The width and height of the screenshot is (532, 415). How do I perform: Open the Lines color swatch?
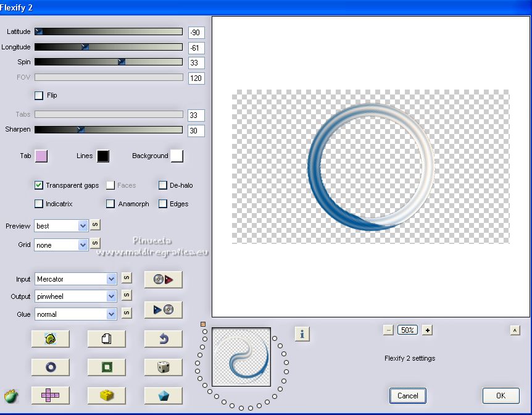click(x=103, y=156)
